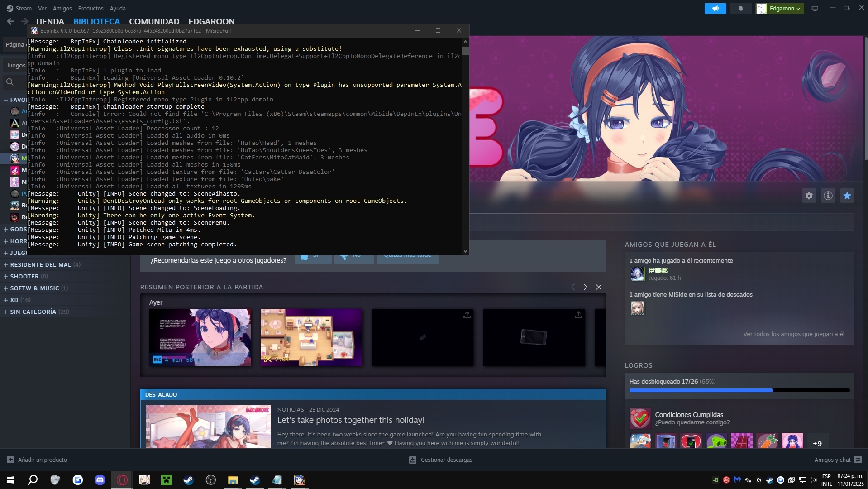
Task: Show game info with the info icon
Action: tap(828, 196)
